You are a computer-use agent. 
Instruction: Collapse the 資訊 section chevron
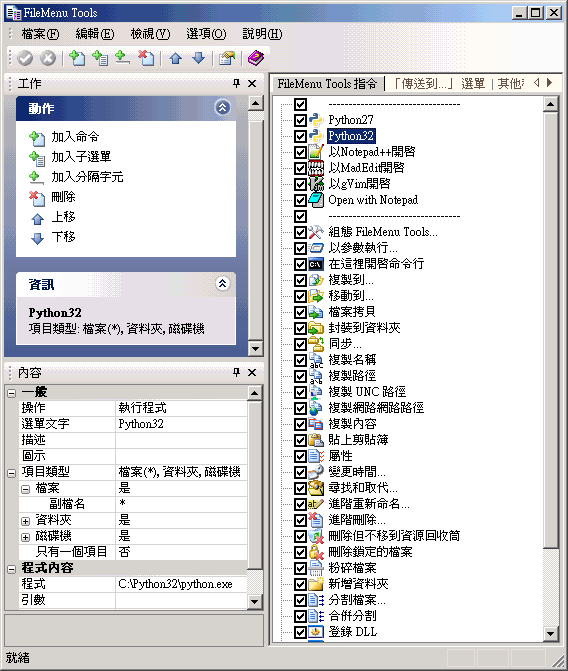tap(223, 283)
